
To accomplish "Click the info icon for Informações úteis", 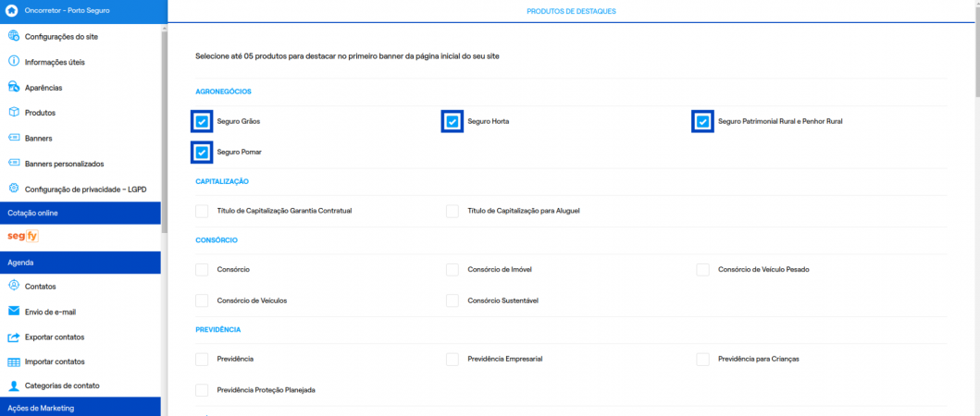I will click(14, 62).
